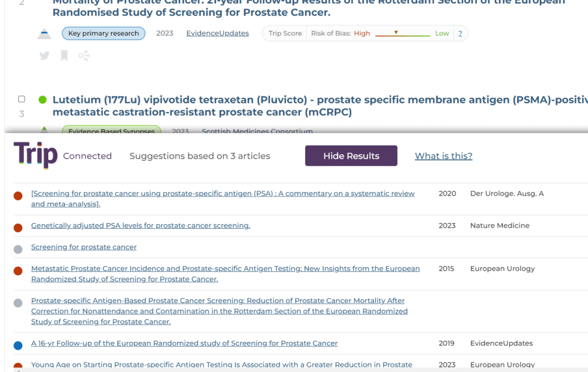Viewport: 588px width, 372px height.
Task: Open the Risk of Bias help question mark
Action: point(460,33)
